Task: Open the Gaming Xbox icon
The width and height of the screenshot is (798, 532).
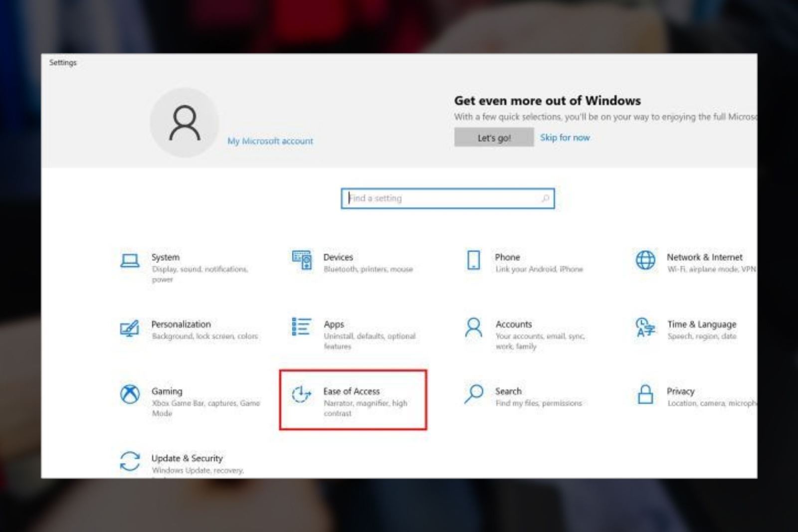Action: pyautogui.click(x=130, y=394)
